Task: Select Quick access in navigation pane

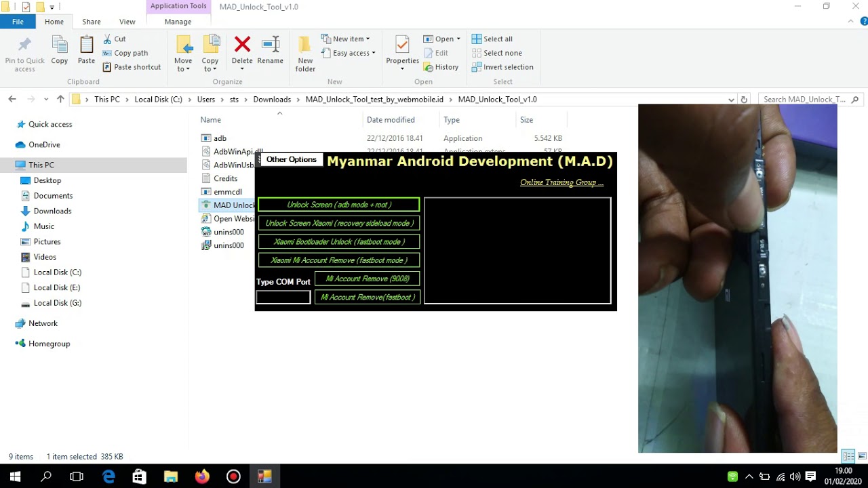Action: [x=50, y=125]
